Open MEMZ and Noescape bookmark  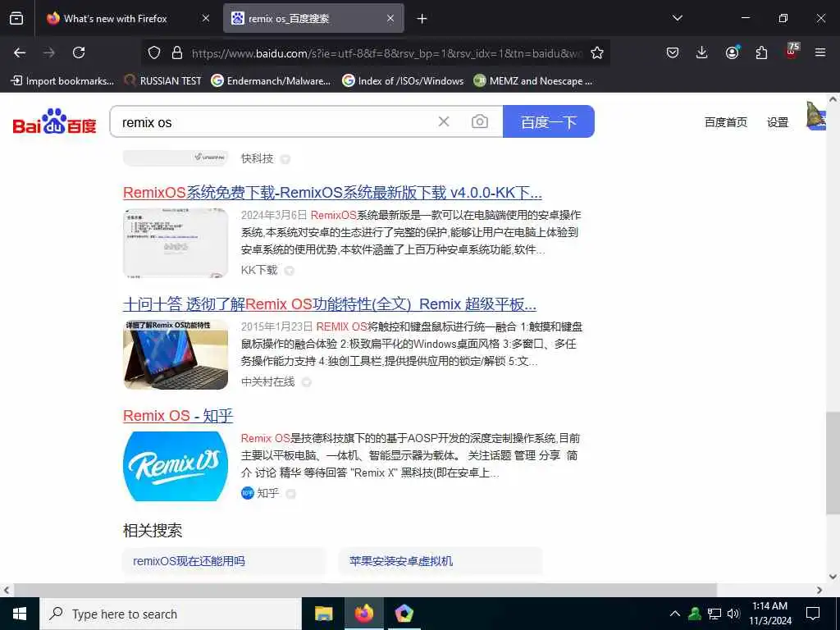pos(533,81)
